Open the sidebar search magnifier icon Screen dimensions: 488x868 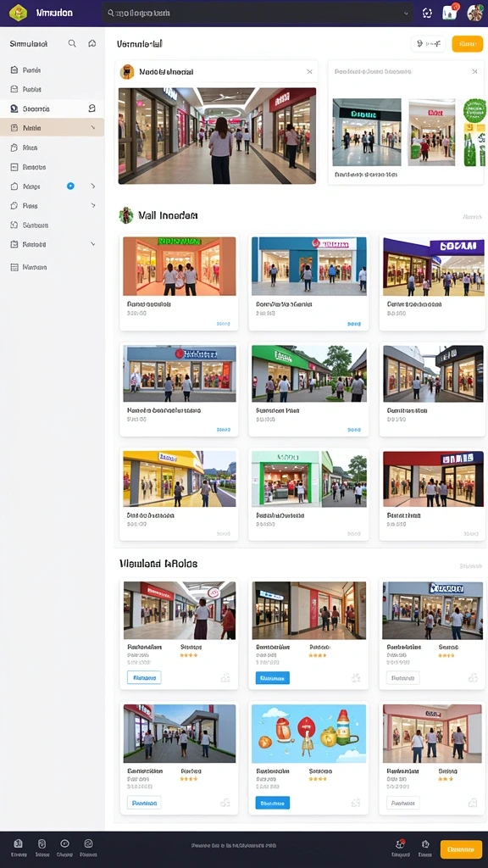point(72,43)
